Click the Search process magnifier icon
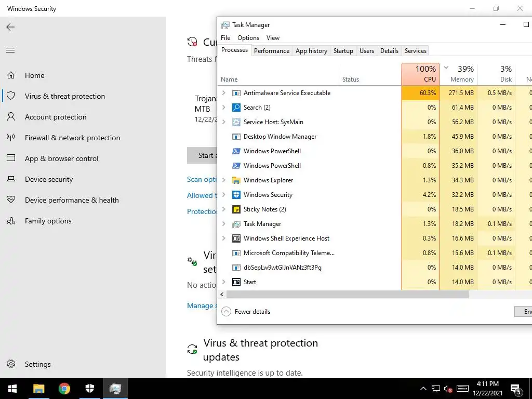Image resolution: width=532 pixels, height=399 pixels. pyautogui.click(x=236, y=108)
